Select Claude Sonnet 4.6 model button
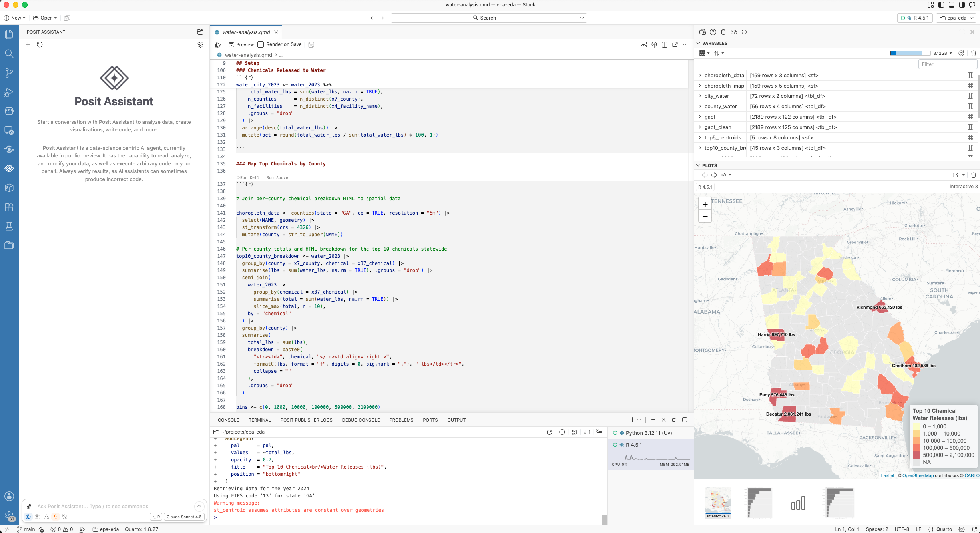The height and width of the screenshot is (533, 980). (x=184, y=517)
